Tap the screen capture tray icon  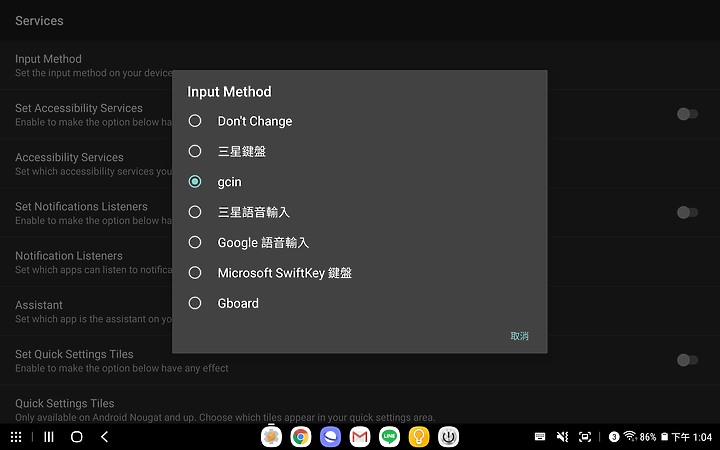585,437
